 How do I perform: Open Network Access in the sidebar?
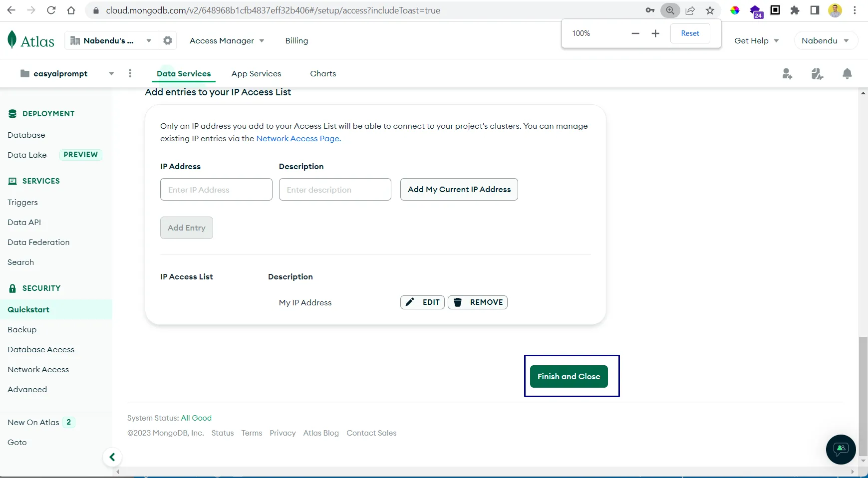[38, 369]
